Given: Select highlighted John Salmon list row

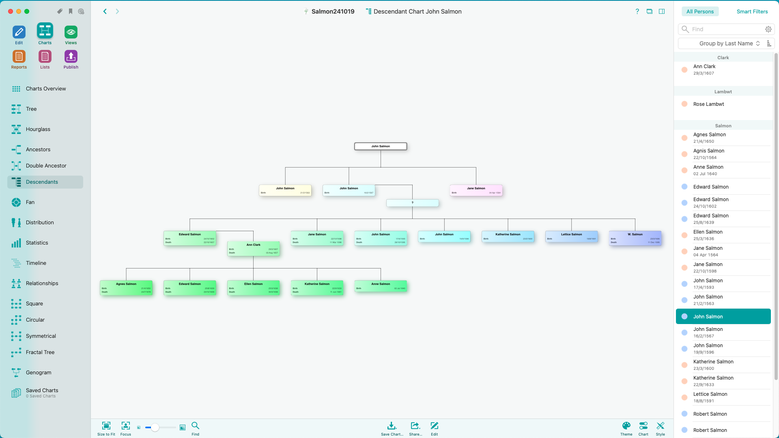Looking at the screenshot, I should [723, 316].
